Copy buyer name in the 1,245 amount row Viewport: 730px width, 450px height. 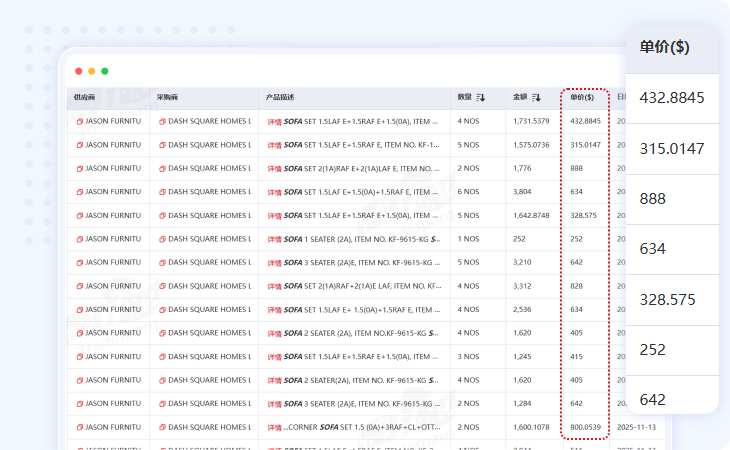[163, 357]
